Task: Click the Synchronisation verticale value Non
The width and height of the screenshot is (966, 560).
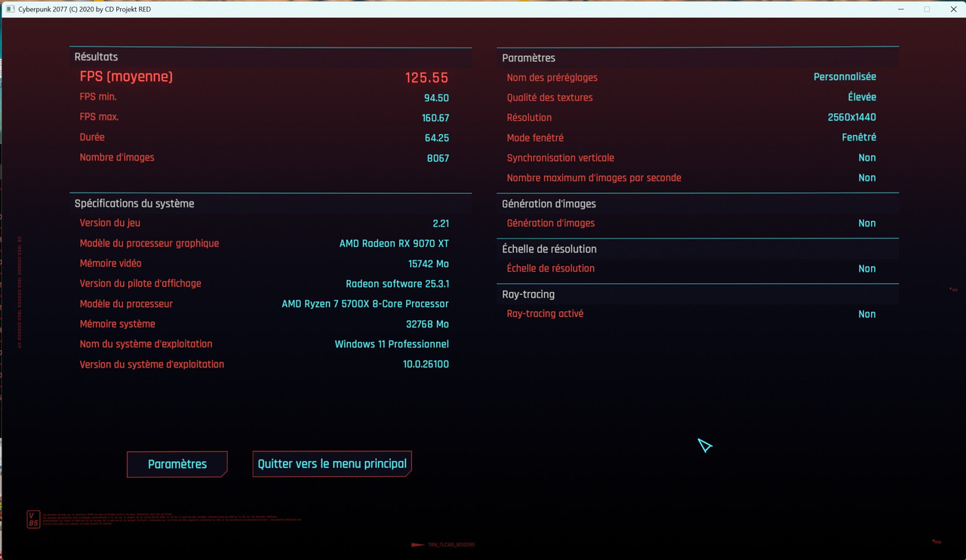Action: click(867, 158)
